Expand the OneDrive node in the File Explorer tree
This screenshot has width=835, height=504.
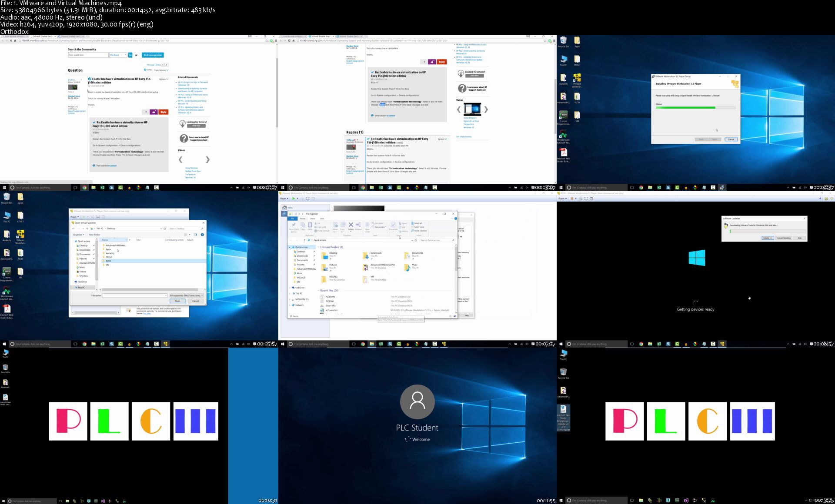290,288
